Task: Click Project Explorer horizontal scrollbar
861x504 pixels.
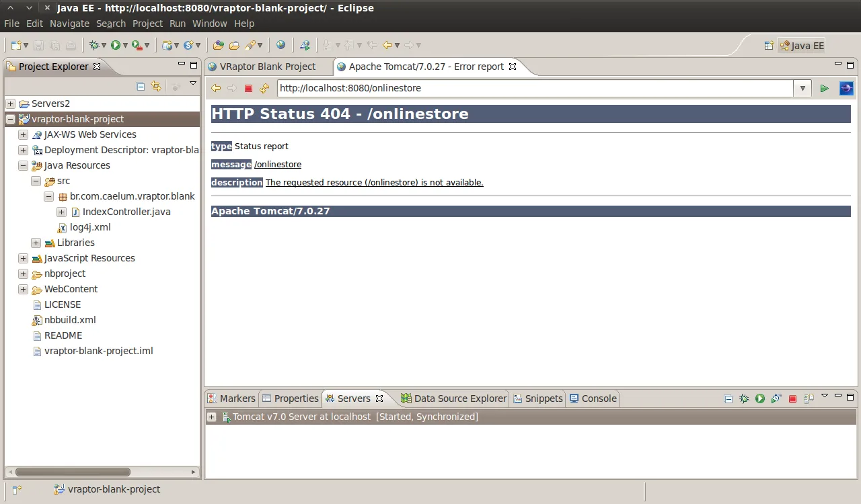Action: pyautogui.click(x=73, y=472)
